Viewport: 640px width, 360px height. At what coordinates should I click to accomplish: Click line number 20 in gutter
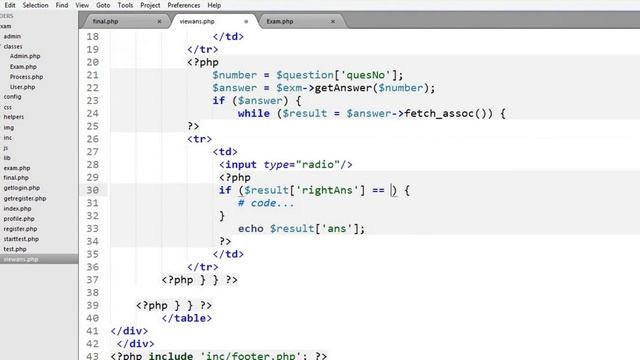(93, 62)
